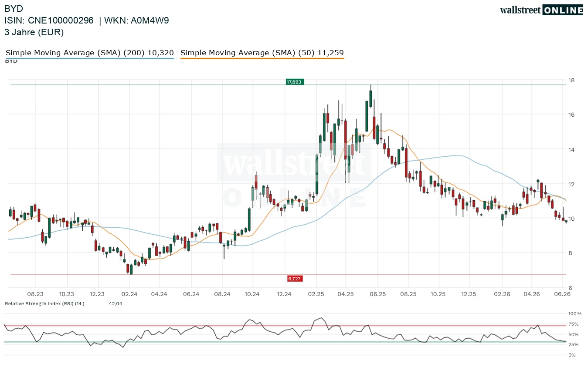Click the 18 price axis label

(x=571, y=81)
